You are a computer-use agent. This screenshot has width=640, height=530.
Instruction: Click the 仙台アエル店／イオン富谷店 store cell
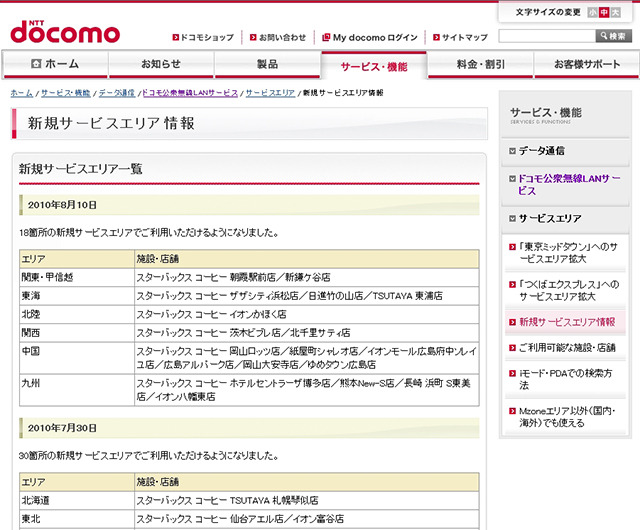(x=307, y=519)
